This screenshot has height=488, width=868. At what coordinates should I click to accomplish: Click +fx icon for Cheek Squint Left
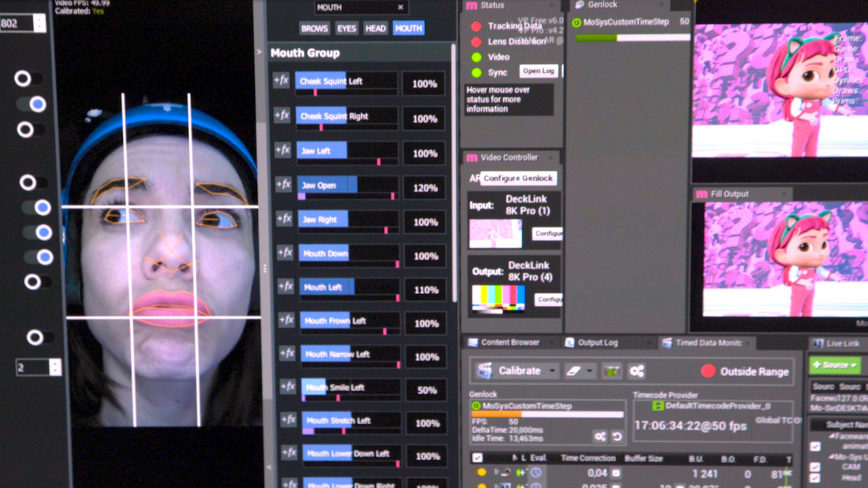pyautogui.click(x=281, y=80)
